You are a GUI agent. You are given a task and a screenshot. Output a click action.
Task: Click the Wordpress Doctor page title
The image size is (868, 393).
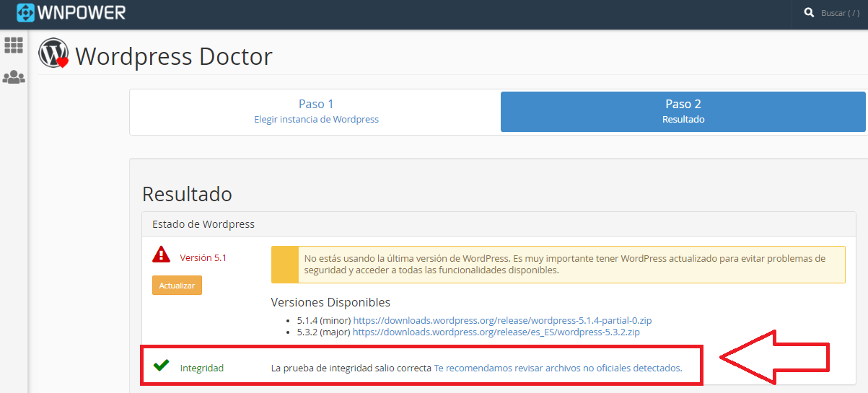pos(174,56)
